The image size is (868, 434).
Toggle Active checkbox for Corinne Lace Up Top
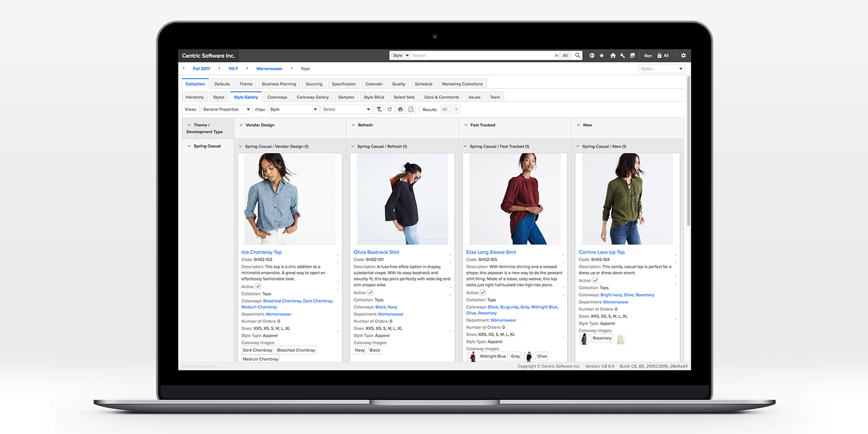(x=595, y=280)
